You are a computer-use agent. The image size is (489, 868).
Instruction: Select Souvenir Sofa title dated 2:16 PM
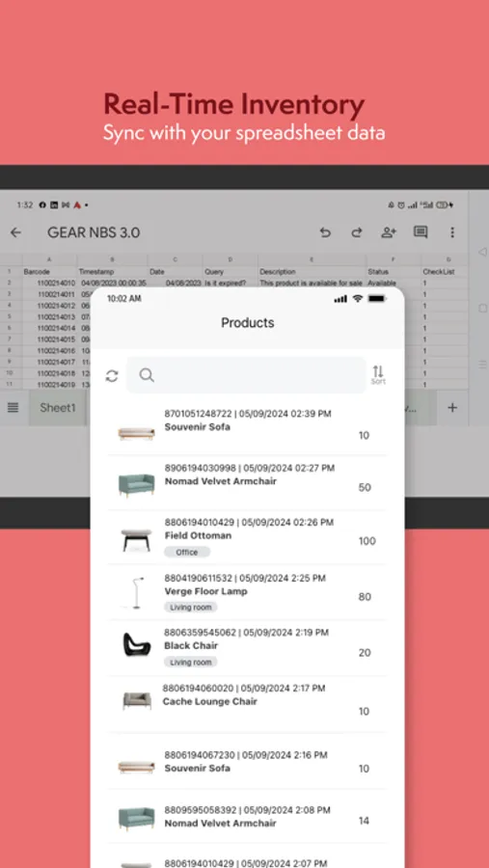[197, 768]
